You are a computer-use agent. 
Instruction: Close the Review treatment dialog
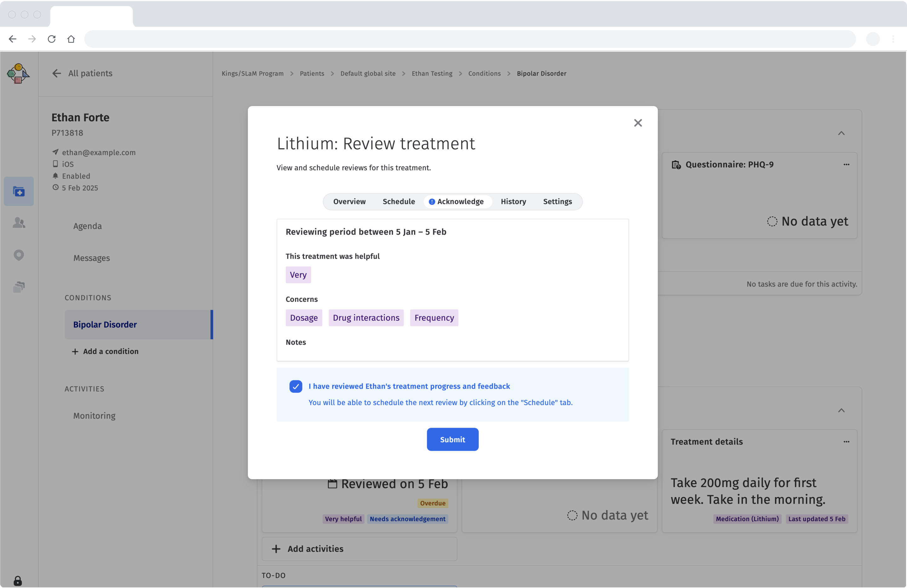[637, 123]
